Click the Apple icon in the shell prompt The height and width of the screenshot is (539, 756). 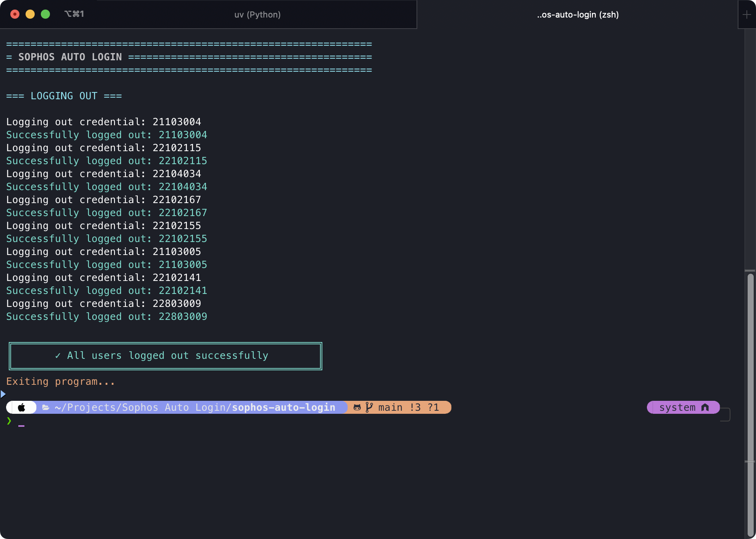pyautogui.click(x=21, y=407)
